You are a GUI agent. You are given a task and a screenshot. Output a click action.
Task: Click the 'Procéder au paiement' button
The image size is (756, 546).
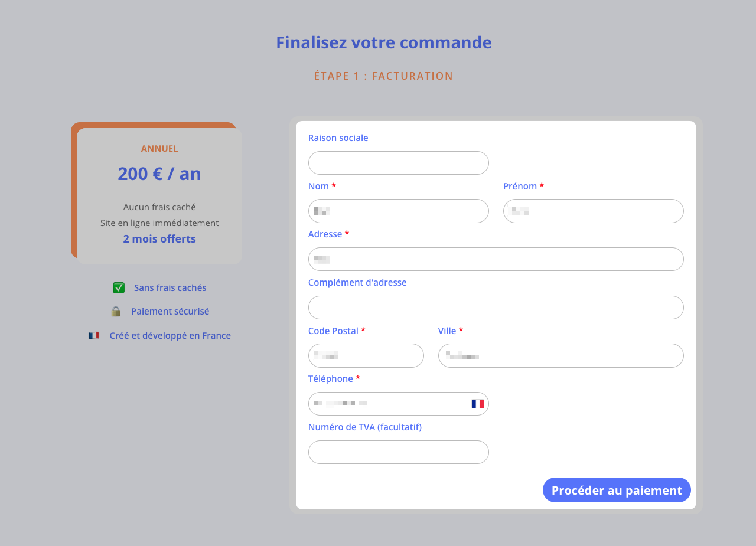tap(617, 490)
